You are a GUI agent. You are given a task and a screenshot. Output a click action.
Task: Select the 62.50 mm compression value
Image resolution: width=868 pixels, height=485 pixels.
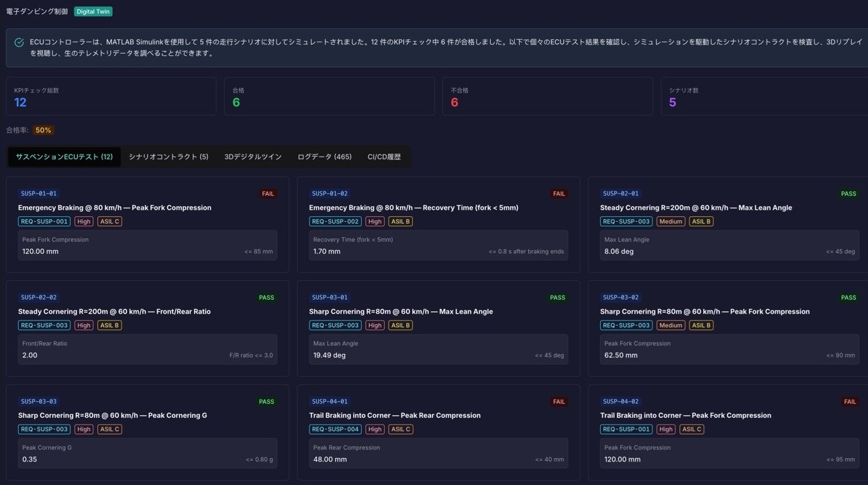click(621, 355)
